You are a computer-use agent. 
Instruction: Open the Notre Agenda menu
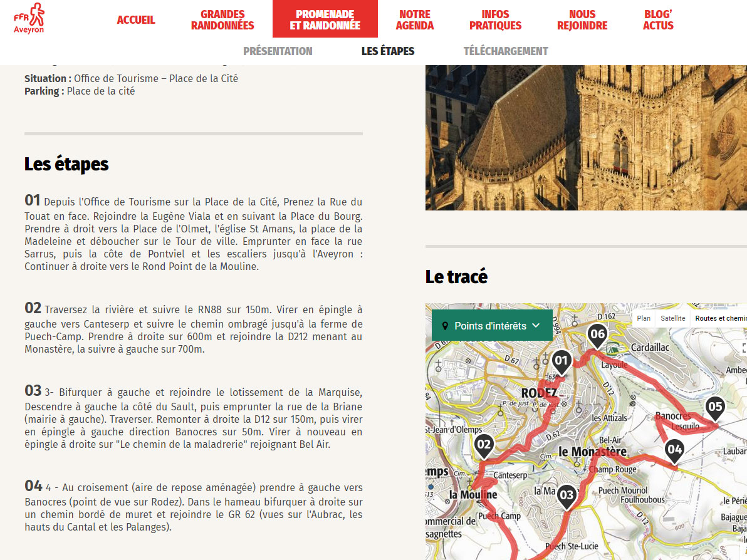(x=414, y=20)
